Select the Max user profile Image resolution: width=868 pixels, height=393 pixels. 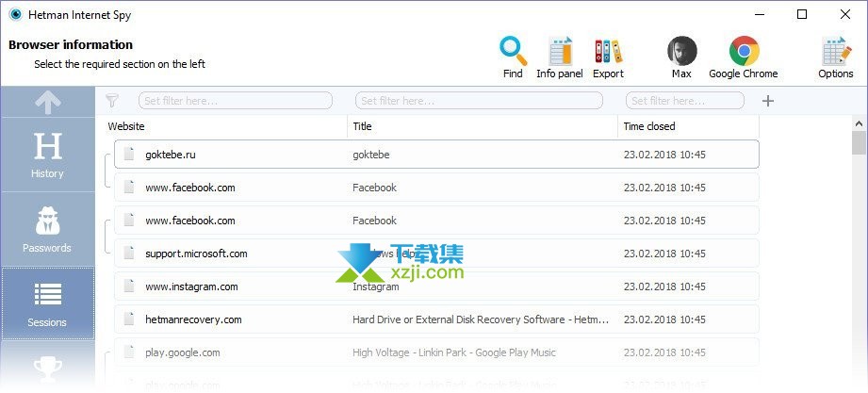tap(681, 57)
